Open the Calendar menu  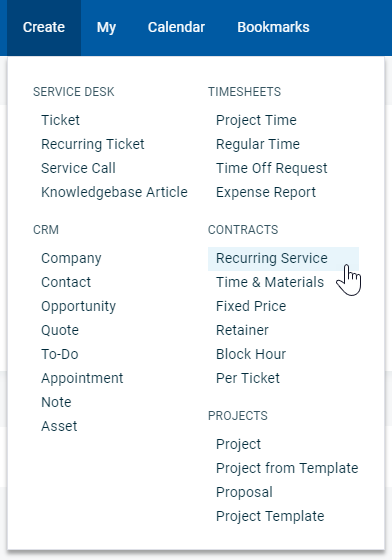pyautogui.click(x=176, y=28)
